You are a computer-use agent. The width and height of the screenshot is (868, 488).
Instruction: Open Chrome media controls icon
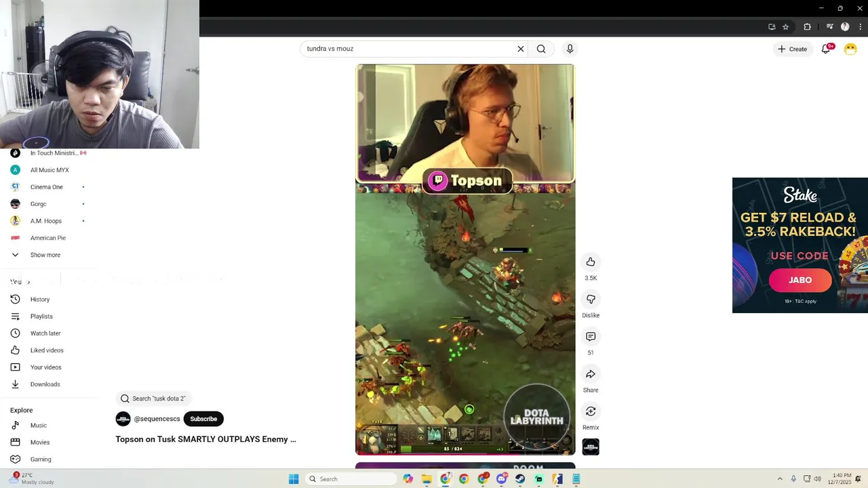coord(829,27)
